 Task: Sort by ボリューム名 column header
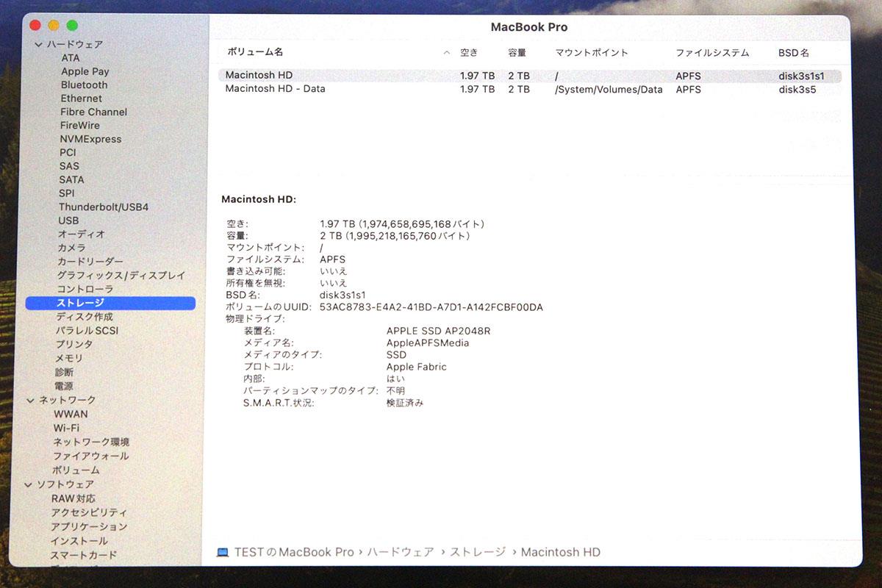(x=255, y=52)
